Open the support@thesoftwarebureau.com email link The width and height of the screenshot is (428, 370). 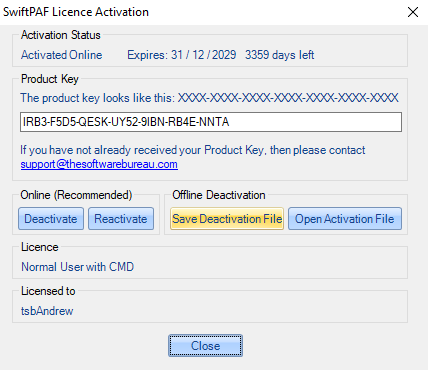pos(99,164)
